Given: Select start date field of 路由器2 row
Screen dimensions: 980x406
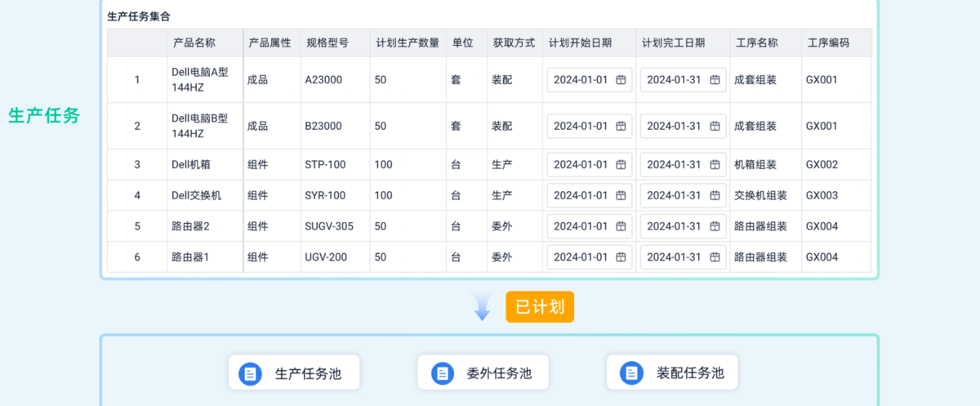Looking at the screenshot, I should (x=590, y=226).
